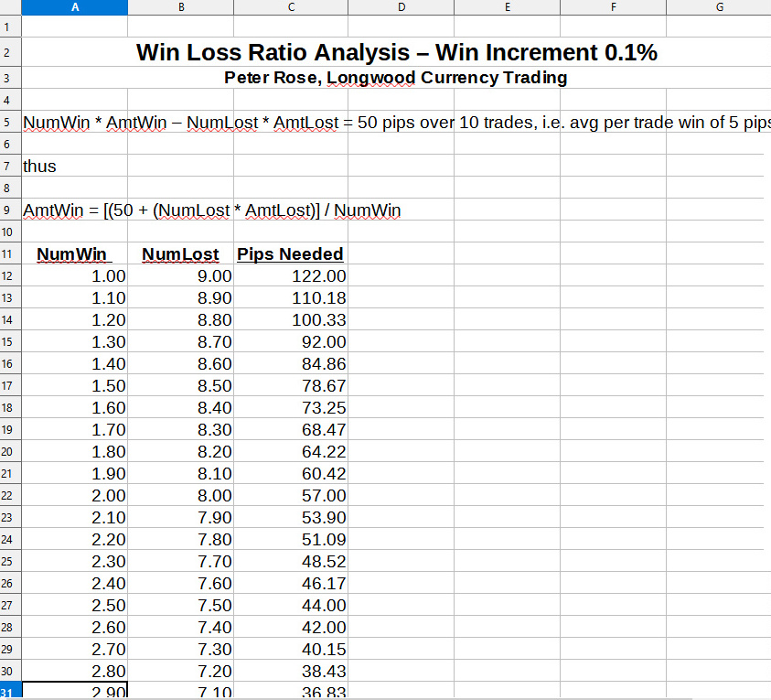Image resolution: width=771 pixels, height=700 pixels.
Task: Select the Pips Needed value 57.00
Action: click(x=324, y=496)
